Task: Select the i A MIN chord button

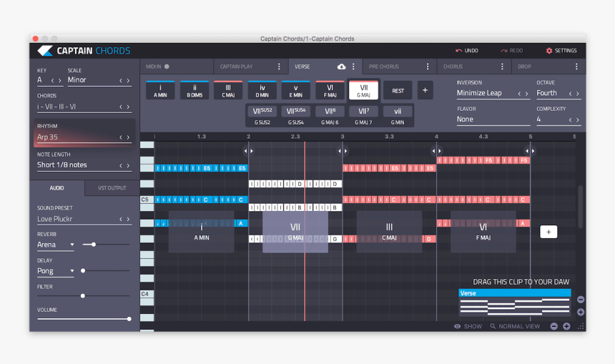Action: click(160, 90)
